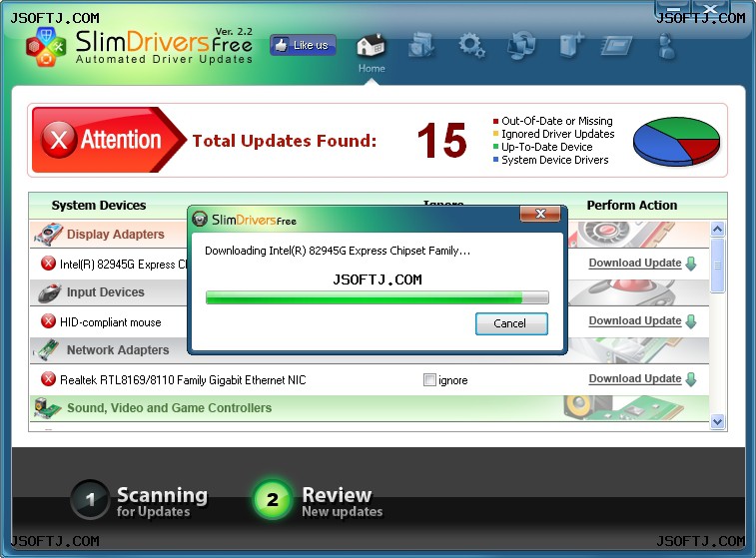This screenshot has width=756, height=558.
Task: Click red X icon next to Realtek NIC
Action: pyautogui.click(x=48, y=379)
